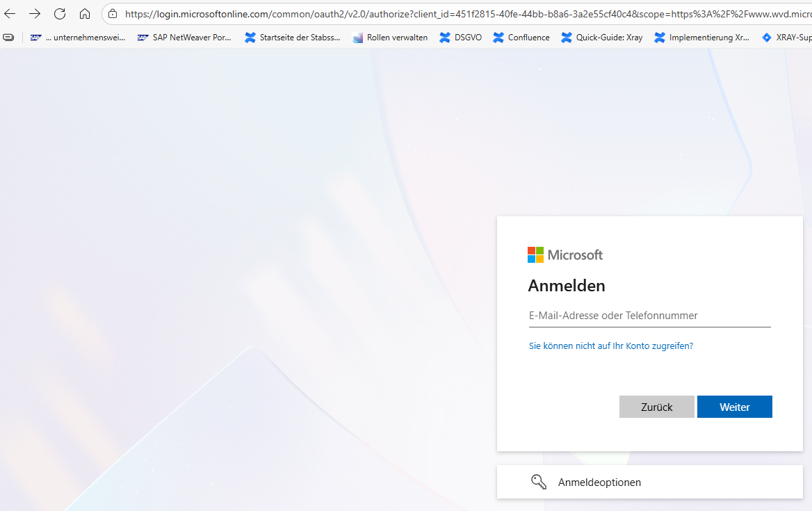Open the DSGVO bookmark
The height and width of the screenshot is (511, 812).
[x=461, y=38]
